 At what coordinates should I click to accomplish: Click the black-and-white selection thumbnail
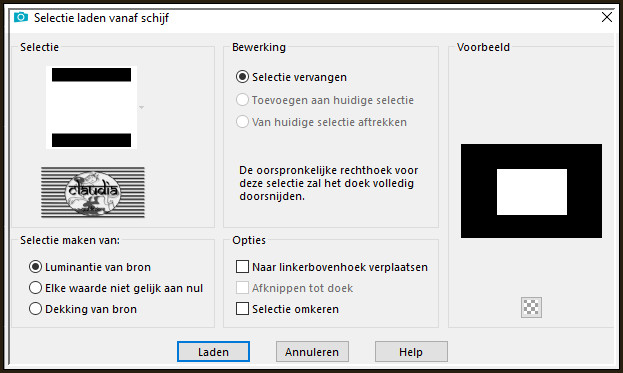tap(91, 107)
